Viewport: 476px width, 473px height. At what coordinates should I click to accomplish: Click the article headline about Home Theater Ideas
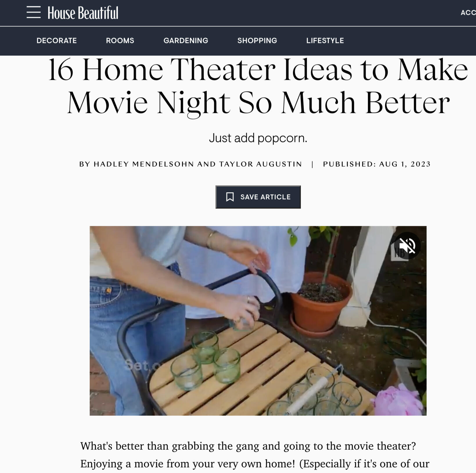coord(258,86)
